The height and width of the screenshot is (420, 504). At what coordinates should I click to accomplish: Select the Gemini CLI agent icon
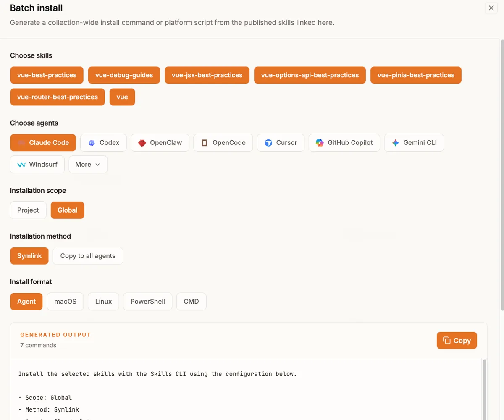pyautogui.click(x=395, y=143)
